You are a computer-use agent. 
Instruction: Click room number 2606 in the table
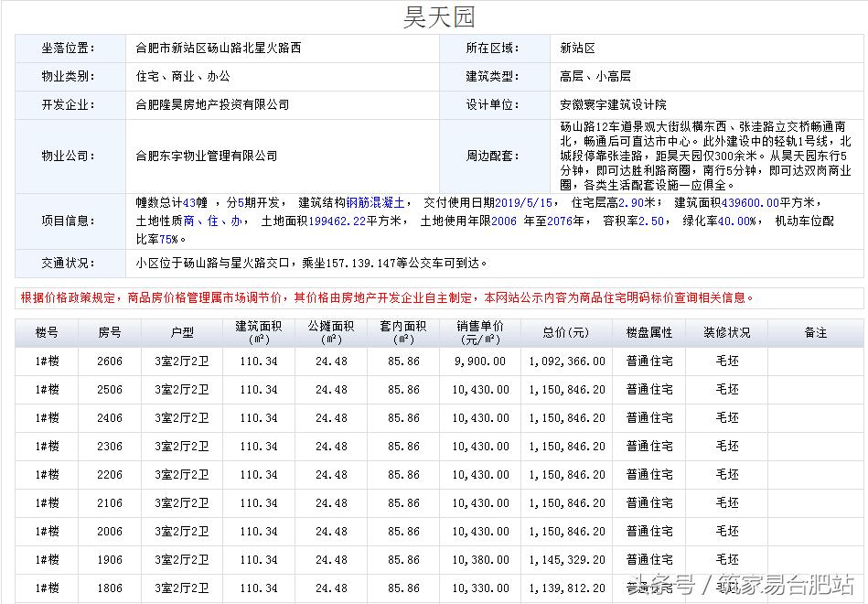point(109,361)
